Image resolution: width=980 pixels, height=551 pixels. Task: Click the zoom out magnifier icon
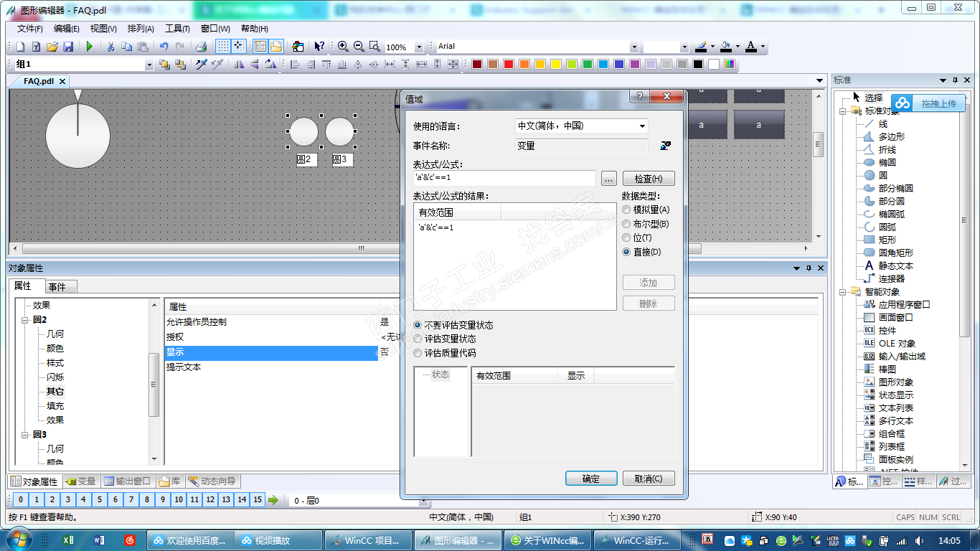pyautogui.click(x=359, y=47)
